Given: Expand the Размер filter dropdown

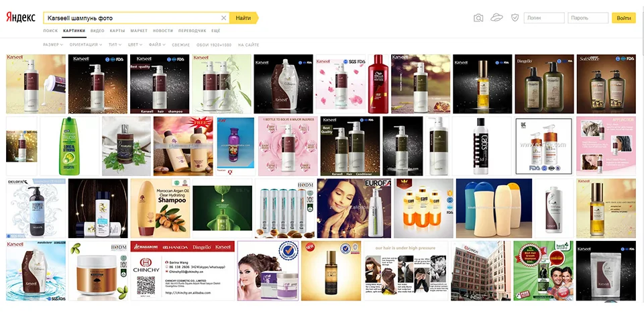Looking at the screenshot, I should [53, 45].
